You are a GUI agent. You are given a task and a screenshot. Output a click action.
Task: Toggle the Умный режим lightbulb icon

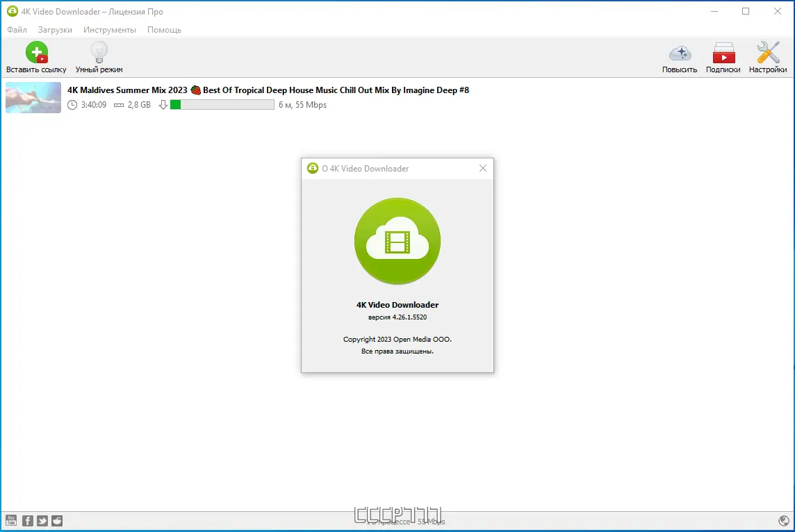tap(99, 52)
